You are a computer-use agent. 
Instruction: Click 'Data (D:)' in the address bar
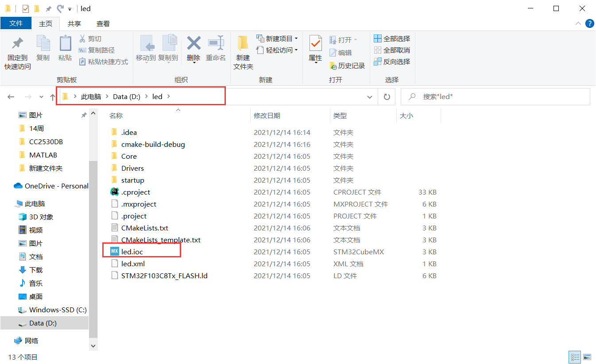[127, 96]
